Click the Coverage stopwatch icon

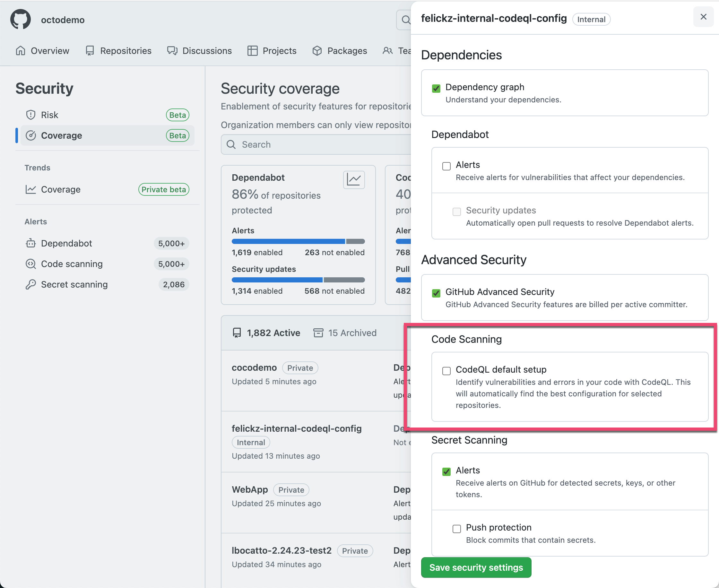pos(31,135)
